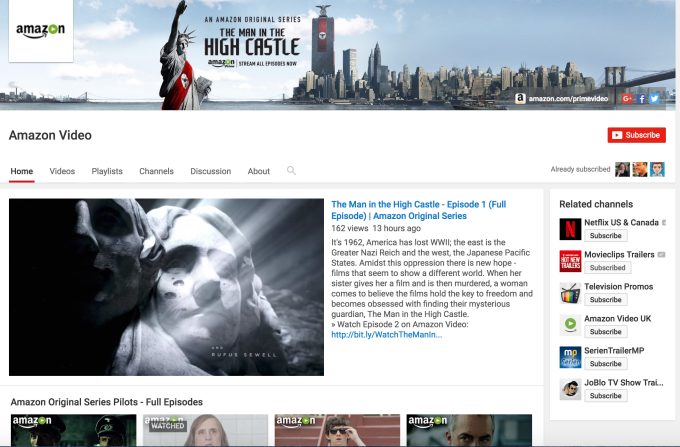The height and width of the screenshot is (447, 680).
Task: Switch to the Playlists tab
Action: [x=107, y=171]
